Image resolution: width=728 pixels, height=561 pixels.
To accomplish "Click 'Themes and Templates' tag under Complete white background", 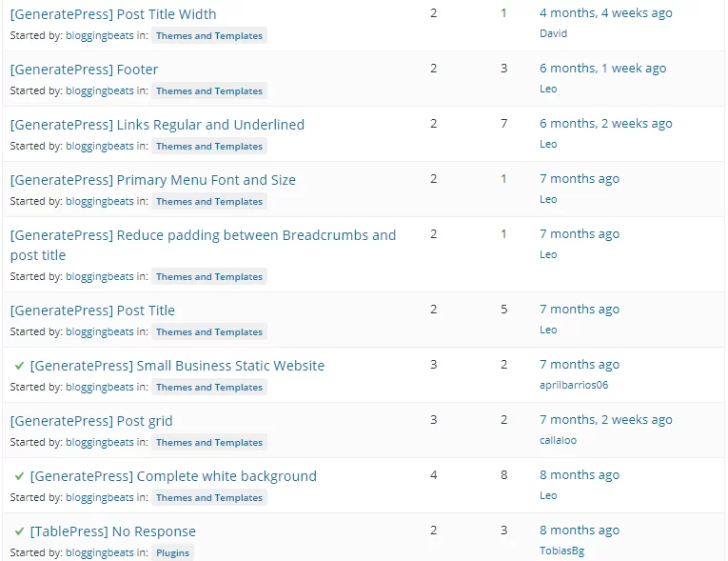I will (209, 498).
